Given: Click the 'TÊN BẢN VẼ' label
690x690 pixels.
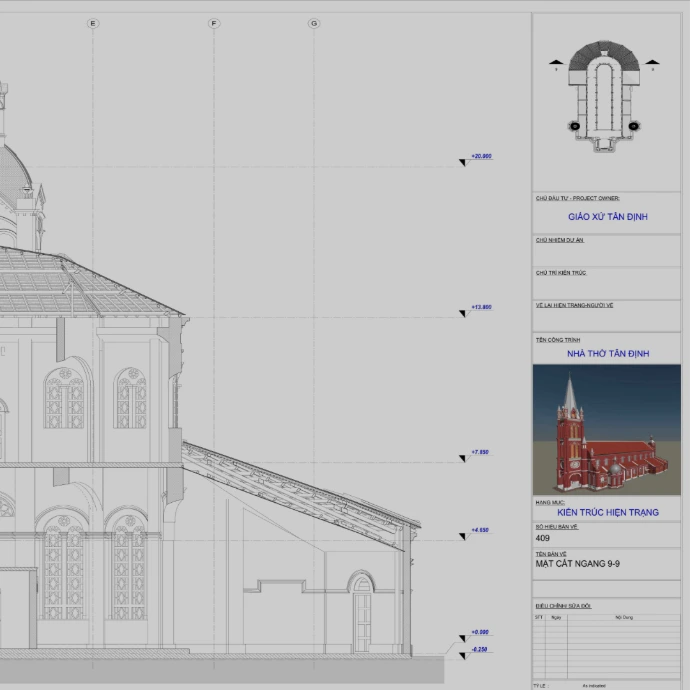Looking at the screenshot, I should tap(551, 554).
